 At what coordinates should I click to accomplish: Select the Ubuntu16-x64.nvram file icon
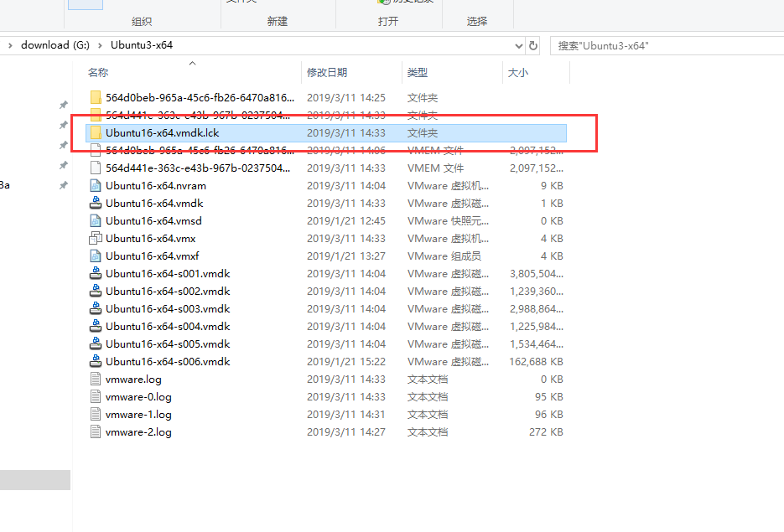96,186
